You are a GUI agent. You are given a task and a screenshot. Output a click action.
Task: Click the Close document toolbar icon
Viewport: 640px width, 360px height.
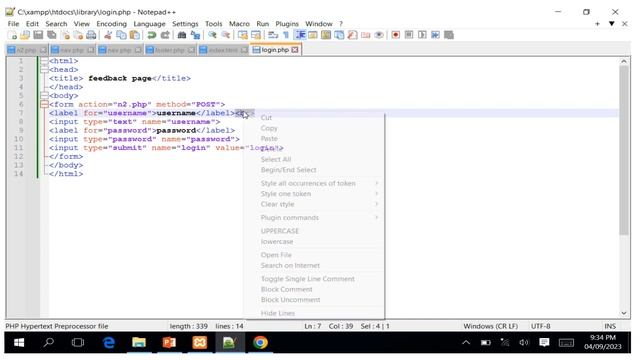tap(65, 35)
